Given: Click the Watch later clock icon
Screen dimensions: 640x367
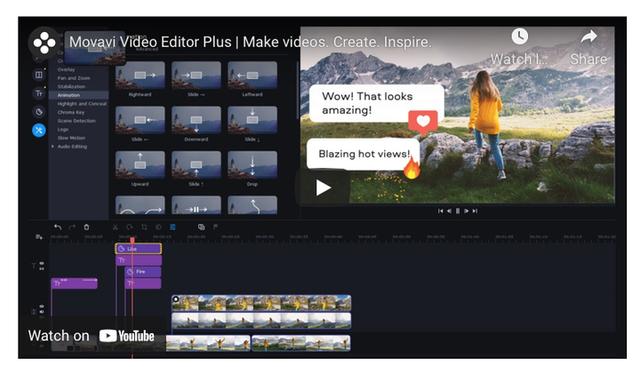Looking at the screenshot, I should [x=519, y=36].
